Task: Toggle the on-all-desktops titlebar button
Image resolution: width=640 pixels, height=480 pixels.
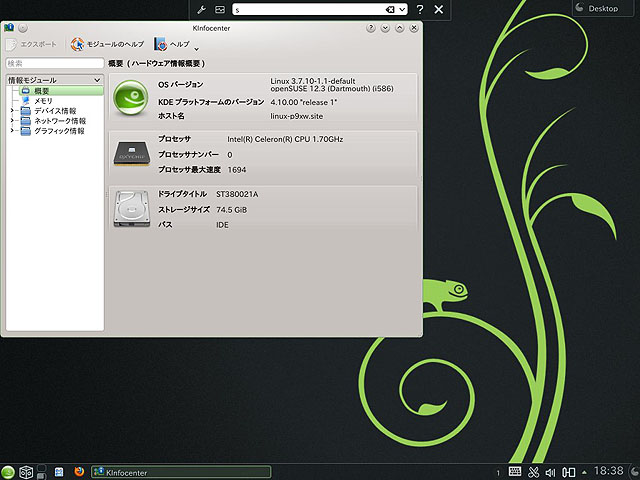Action: tap(23, 28)
